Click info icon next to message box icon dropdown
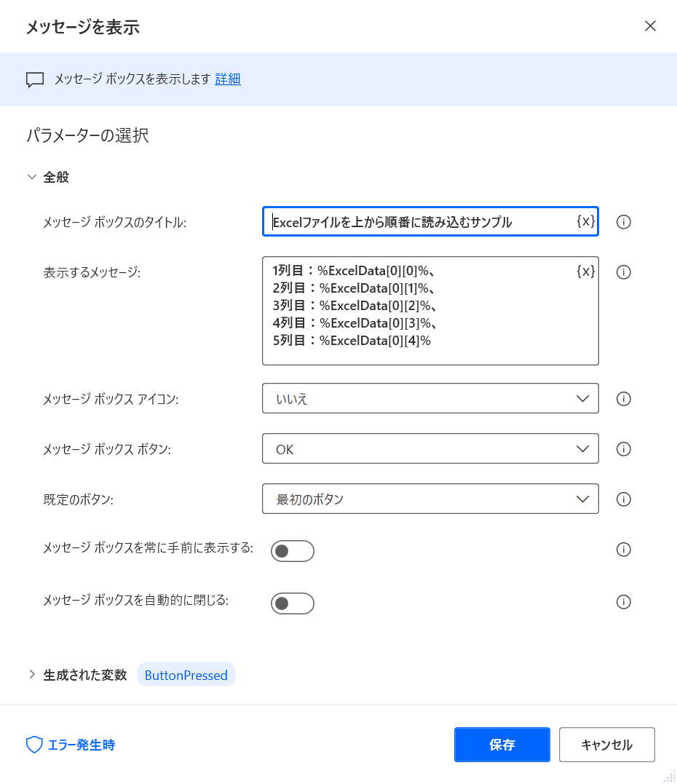Image resolution: width=677 pixels, height=784 pixels. pos(624,399)
